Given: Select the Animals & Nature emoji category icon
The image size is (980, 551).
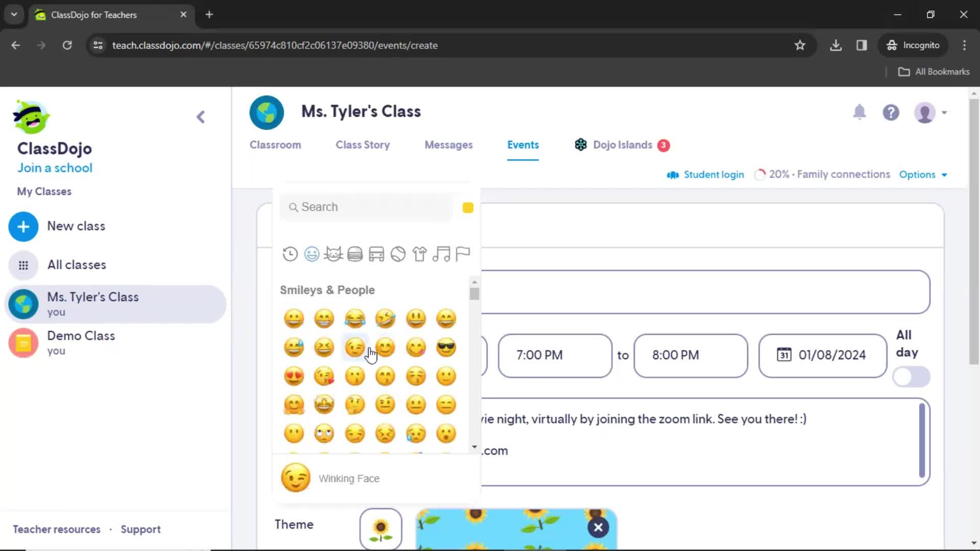Looking at the screenshot, I should point(333,253).
